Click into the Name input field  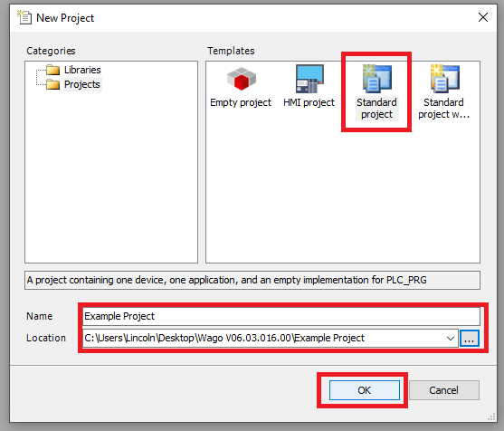coord(281,316)
